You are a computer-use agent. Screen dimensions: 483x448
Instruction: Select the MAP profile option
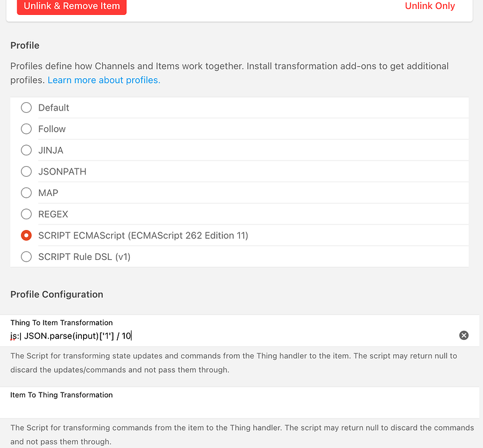point(26,193)
